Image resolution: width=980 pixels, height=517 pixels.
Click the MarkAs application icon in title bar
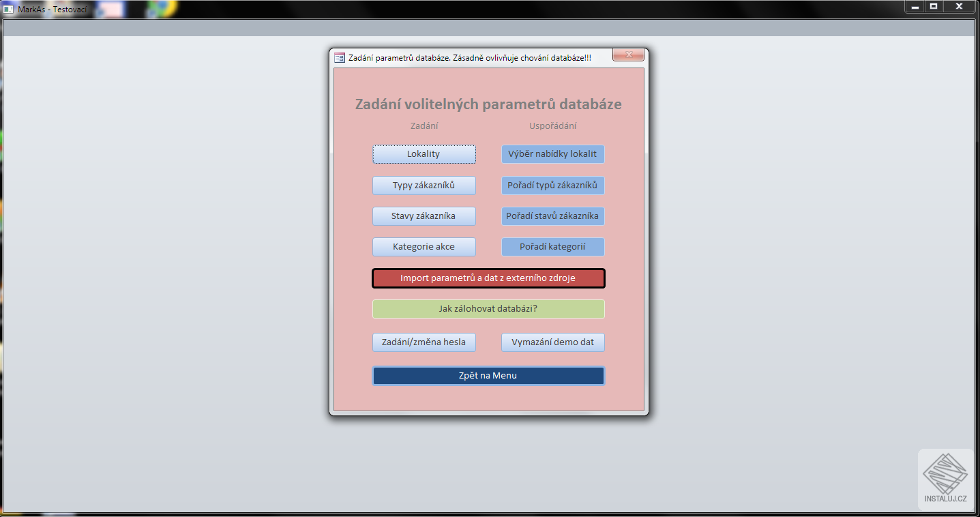click(x=9, y=9)
